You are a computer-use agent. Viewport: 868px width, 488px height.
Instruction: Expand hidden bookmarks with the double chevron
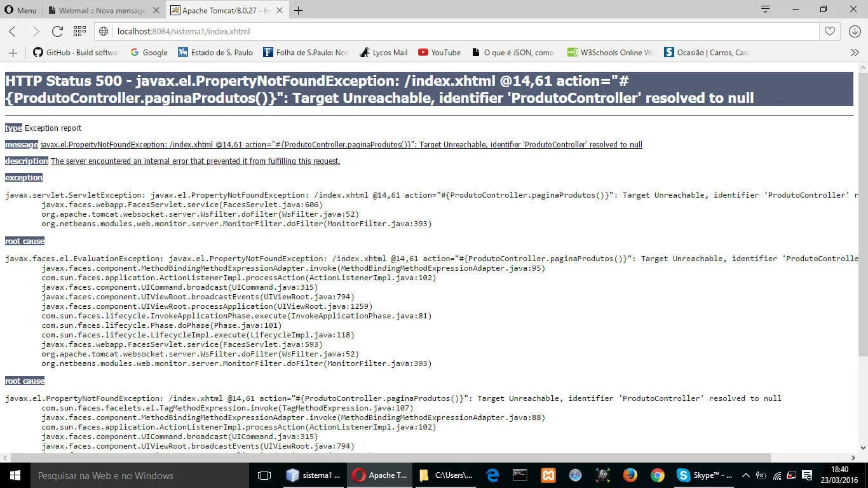855,53
